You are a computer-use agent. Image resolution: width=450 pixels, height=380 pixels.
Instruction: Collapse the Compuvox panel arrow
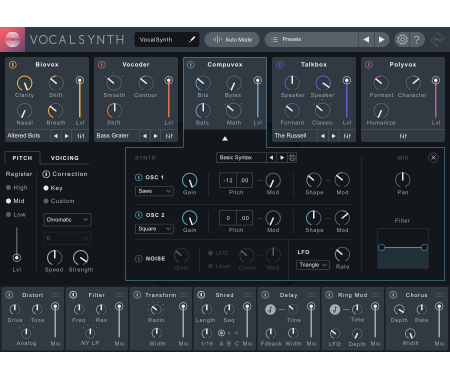tap(225, 138)
